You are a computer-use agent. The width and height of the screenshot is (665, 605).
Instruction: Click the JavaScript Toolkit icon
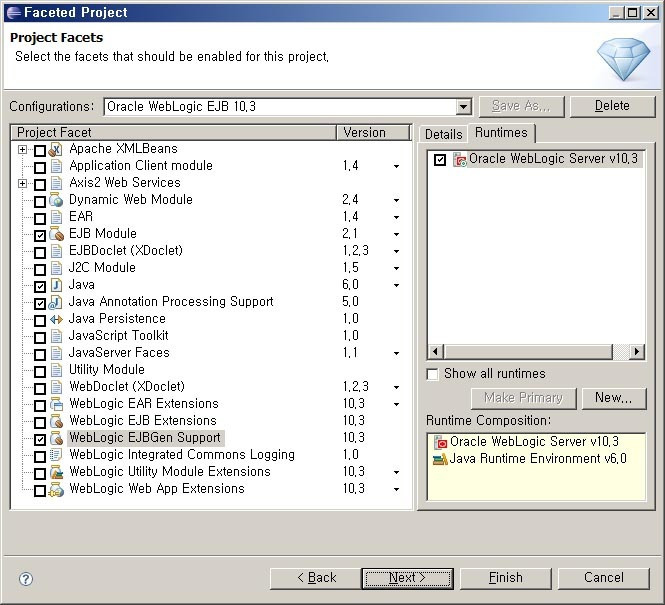(x=56, y=336)
